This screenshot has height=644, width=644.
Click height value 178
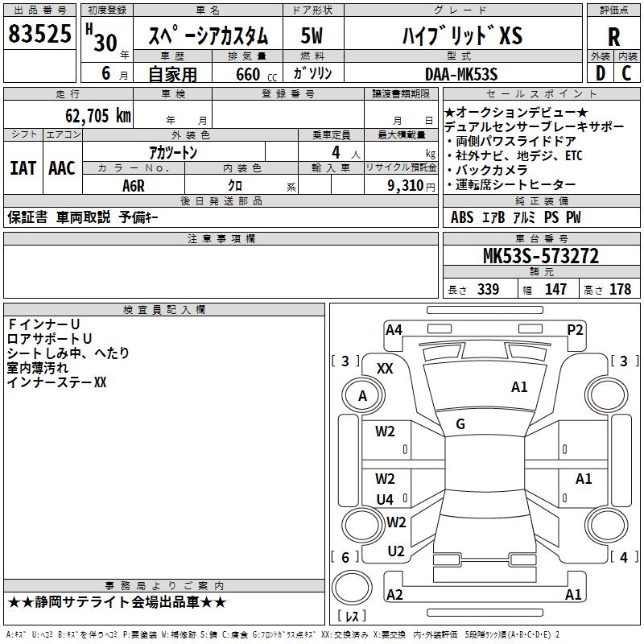[620, 289]
